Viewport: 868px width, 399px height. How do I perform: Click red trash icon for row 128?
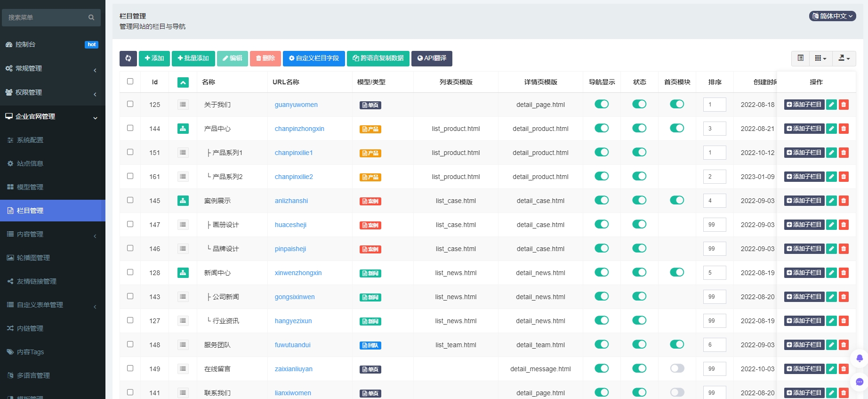click(x=844, y=273)
